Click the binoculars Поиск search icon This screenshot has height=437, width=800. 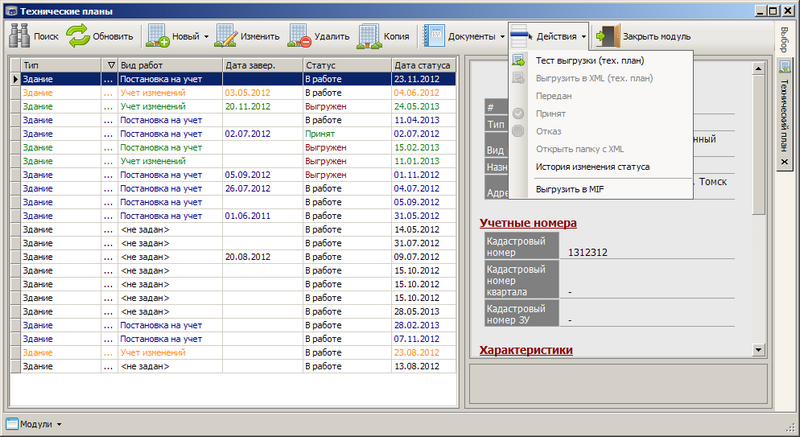tap(19, 37)
